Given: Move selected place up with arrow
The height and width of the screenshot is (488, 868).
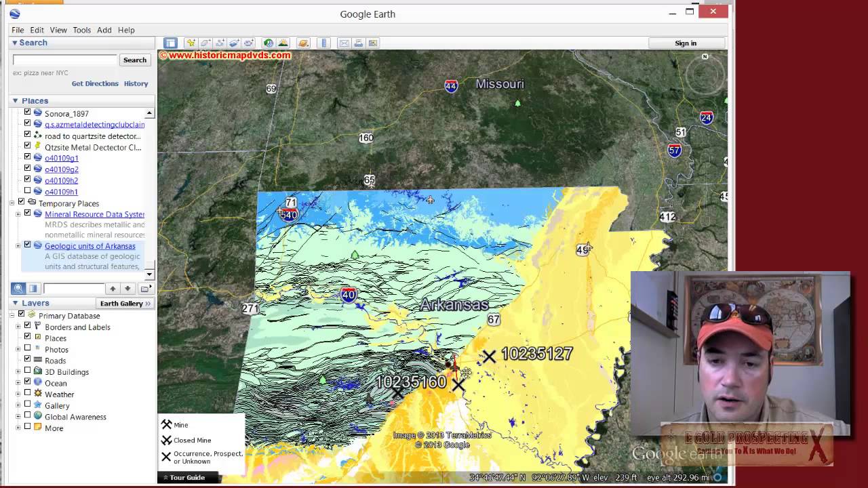Looking at the screenshot, I should [113, 288].
